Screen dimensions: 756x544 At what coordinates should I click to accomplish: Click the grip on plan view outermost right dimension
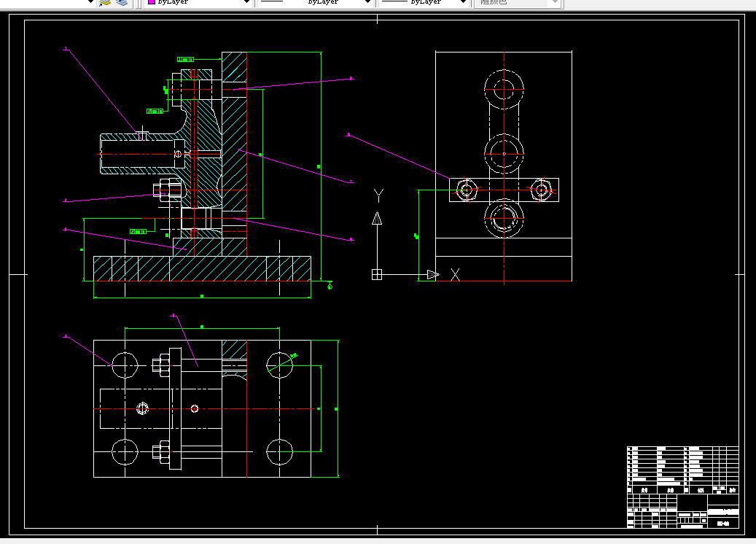[x=336, y=409]
